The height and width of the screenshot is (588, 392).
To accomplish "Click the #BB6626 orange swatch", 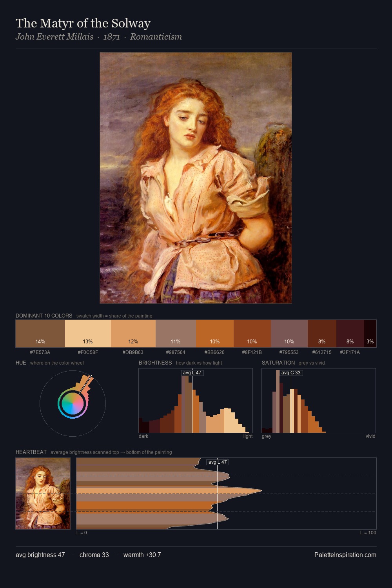I will (215, 334).
